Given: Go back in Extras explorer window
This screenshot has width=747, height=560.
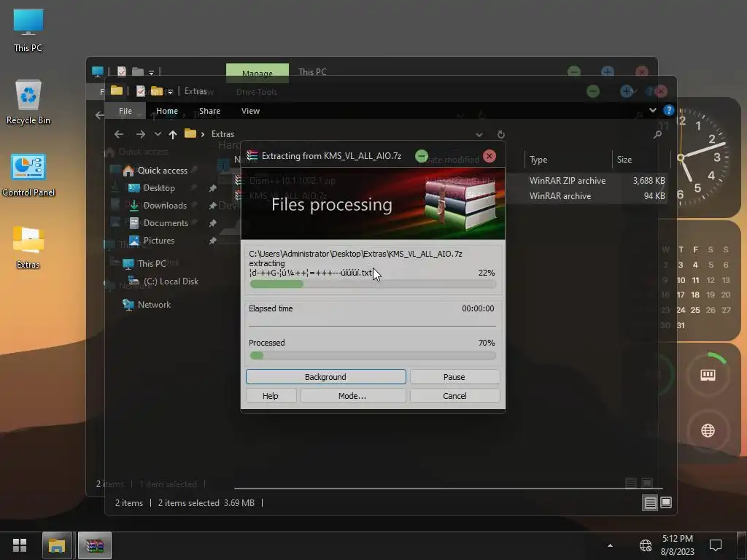Looking at the screenshot, I should [x=119, y=134].
